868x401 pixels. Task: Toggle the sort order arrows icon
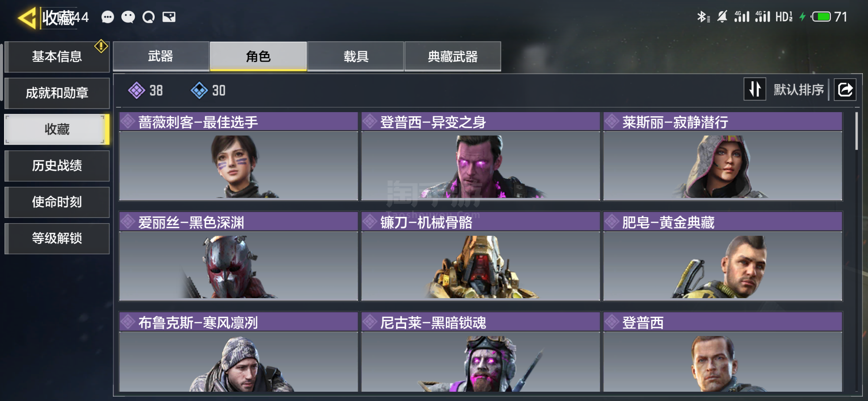tap(754, 89)
